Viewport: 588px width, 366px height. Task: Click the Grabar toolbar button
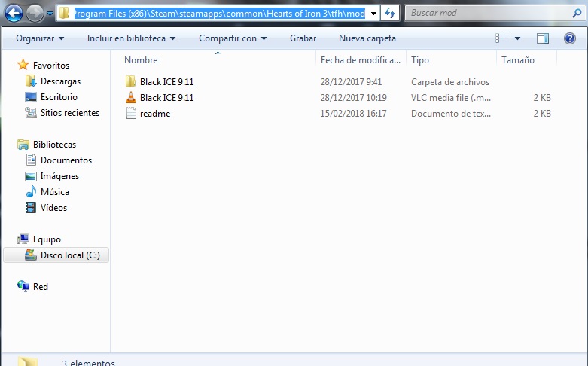pos(303,38)
